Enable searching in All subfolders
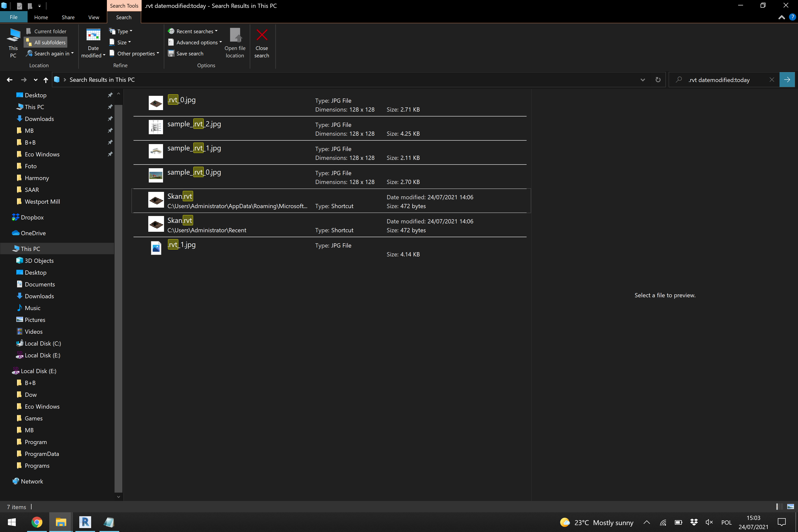Viewport: 798px width, 532px height. (45, 42)
